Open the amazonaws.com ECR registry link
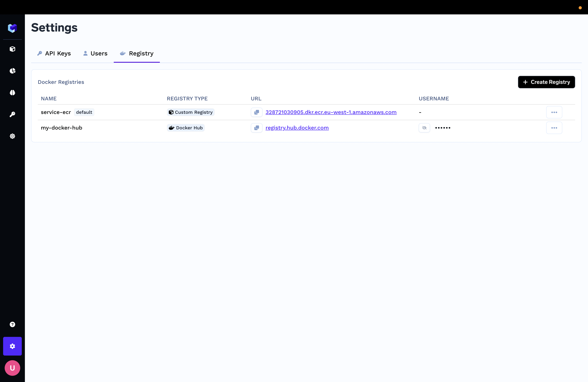588x382 pixels. pos(331,112)
